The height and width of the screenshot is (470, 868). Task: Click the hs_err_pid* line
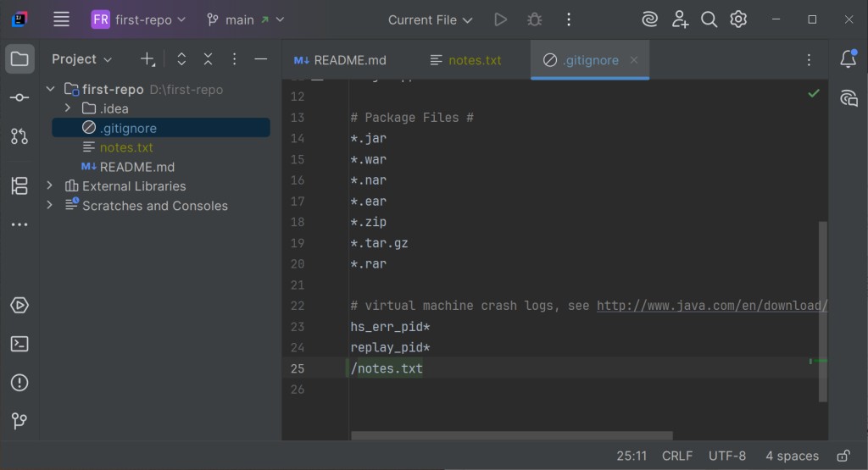(x=390, y=327)
